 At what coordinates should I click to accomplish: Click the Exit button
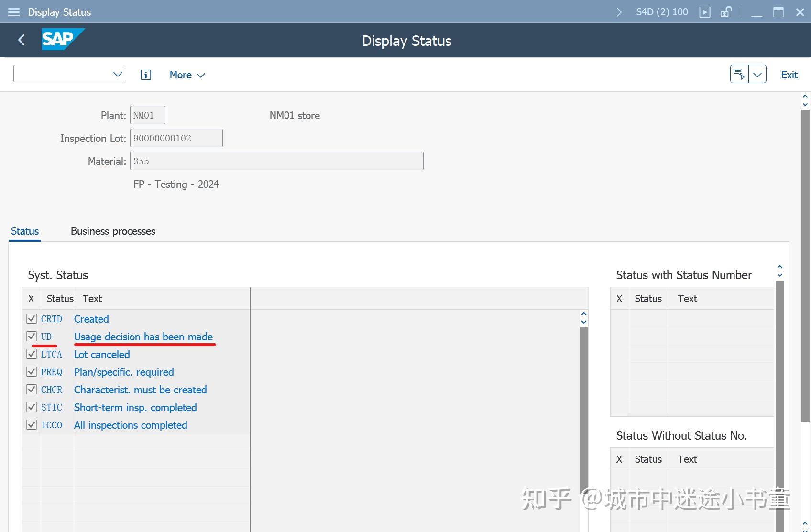click(789, 75)
